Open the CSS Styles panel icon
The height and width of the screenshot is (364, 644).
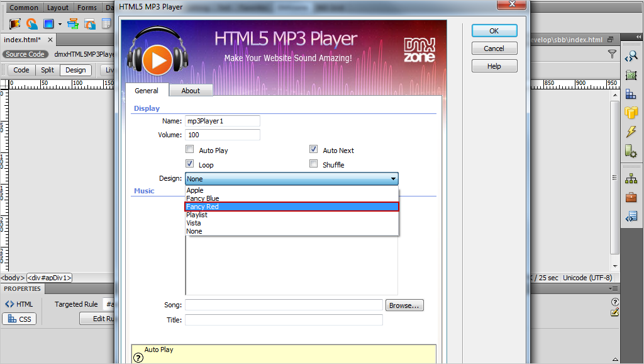(631, 94)
